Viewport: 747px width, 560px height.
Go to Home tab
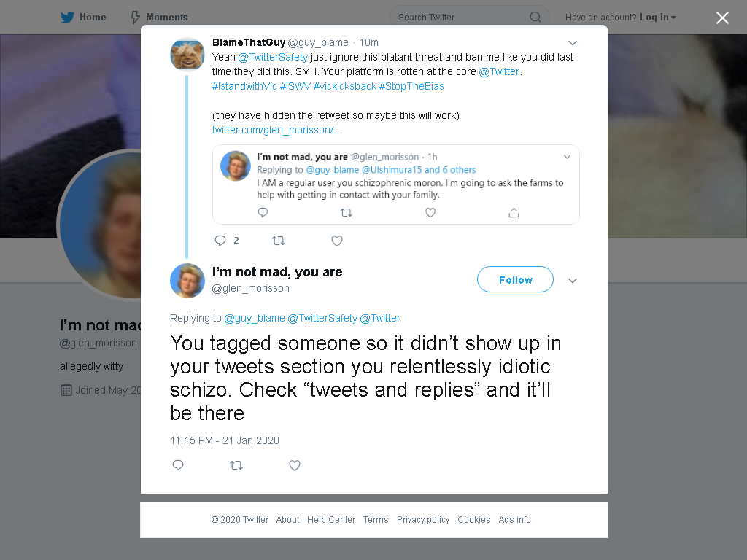click(x=83, y=17)
